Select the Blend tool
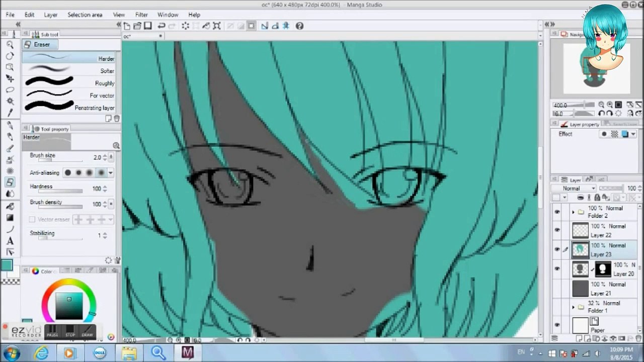The height and width of the screenshot is (362, 644). pyautogui.click(x=10, y=194)
